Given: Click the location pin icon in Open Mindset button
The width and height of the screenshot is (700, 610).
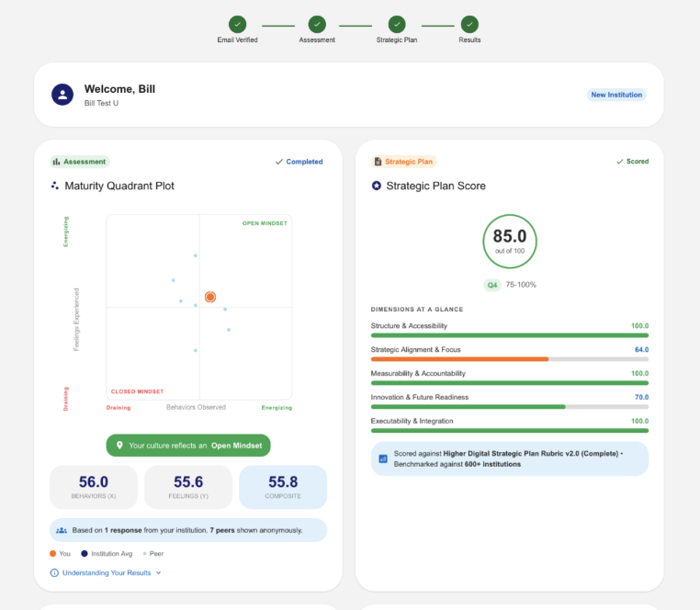Looking at the screenshot, I should [x=119, y=446].
